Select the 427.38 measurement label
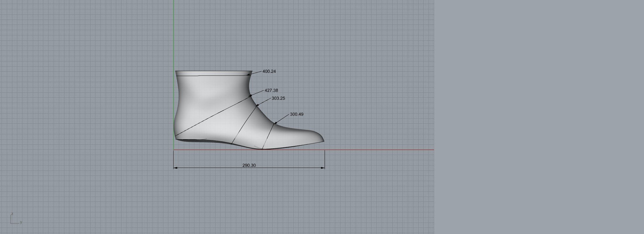 coord(271,91)
